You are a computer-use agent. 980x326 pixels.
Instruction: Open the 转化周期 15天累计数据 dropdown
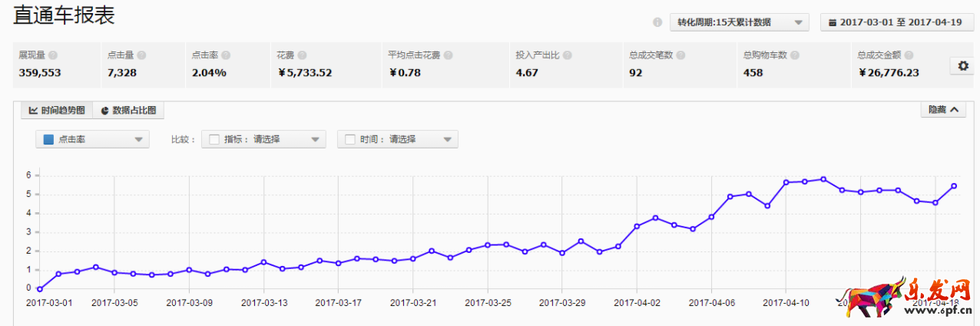[x=739, y=22]
